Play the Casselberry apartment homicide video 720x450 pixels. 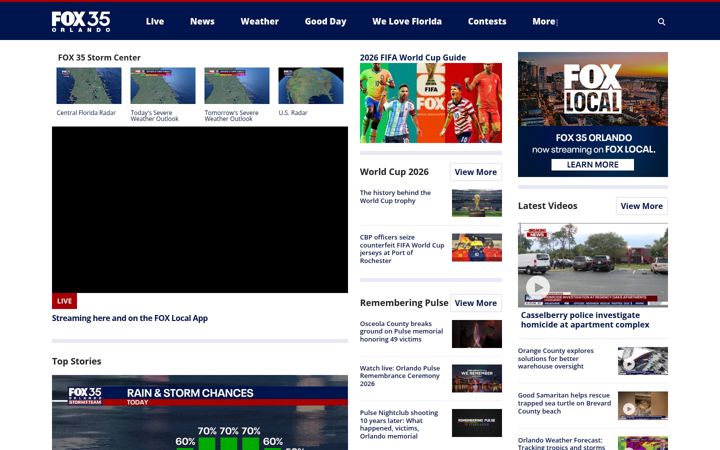tap(593, 265)
